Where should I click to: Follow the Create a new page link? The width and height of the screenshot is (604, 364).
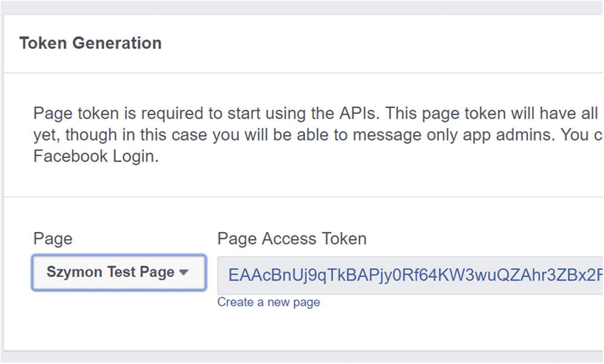(268, 302)
